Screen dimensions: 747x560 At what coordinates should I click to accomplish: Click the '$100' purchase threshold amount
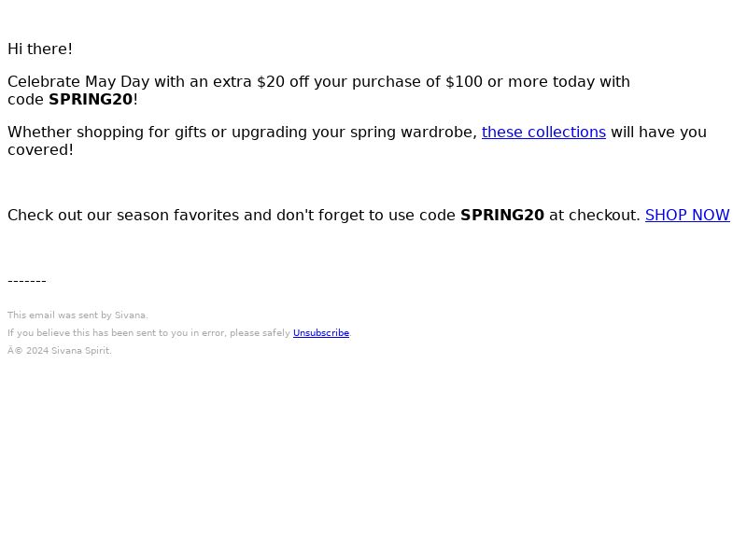pos(464,81)
